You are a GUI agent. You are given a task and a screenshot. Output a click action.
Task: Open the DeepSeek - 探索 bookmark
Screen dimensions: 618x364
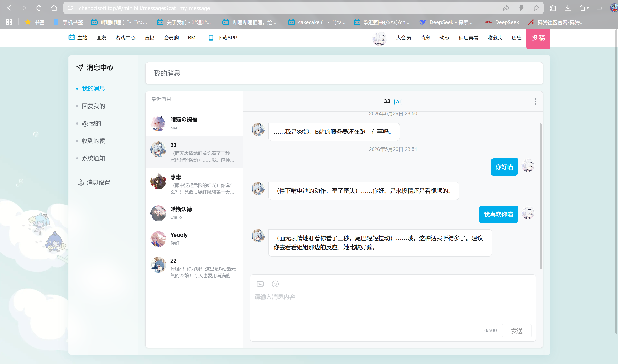(446, 22)
